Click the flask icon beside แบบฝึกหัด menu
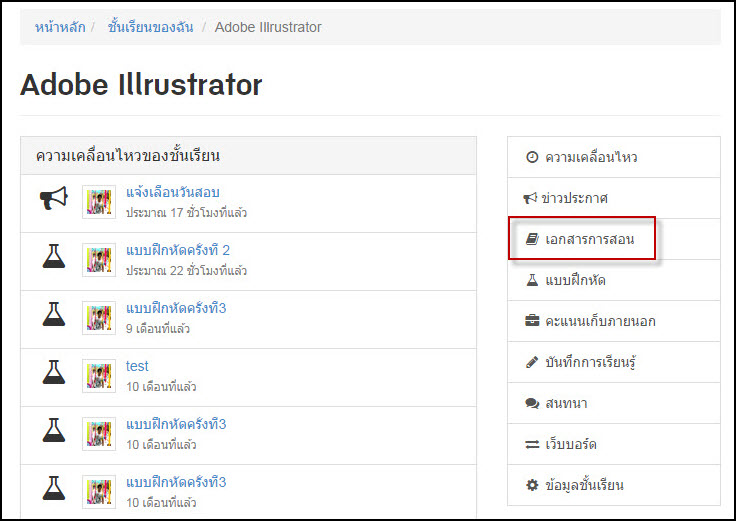The height and width of the screenshot is (521, 736). (x=532, y=280)
